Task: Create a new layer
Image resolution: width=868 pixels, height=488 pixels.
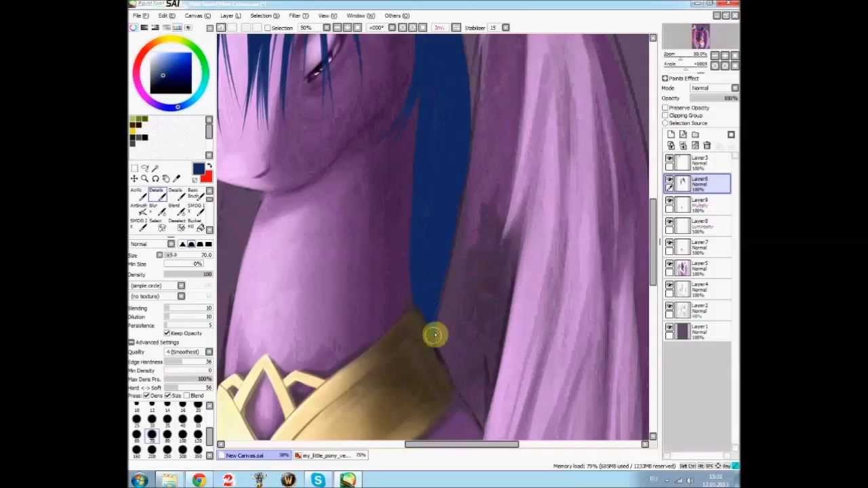Action: (671, 135)
